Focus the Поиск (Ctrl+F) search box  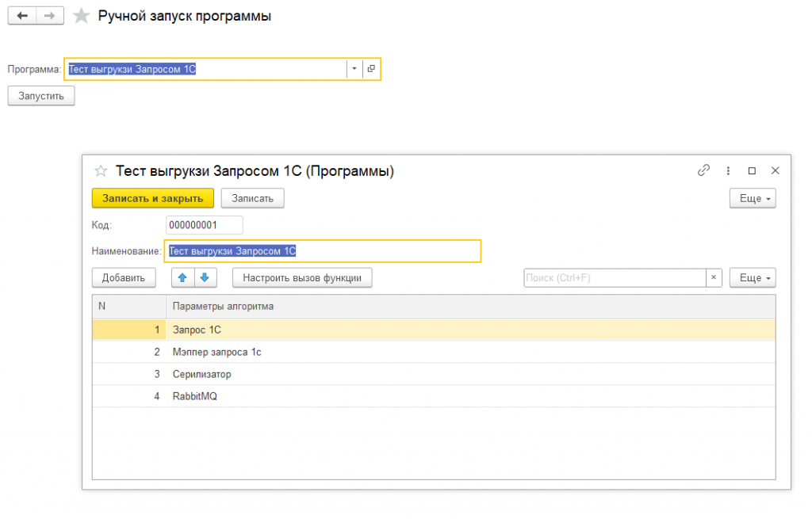coord(614,277)
